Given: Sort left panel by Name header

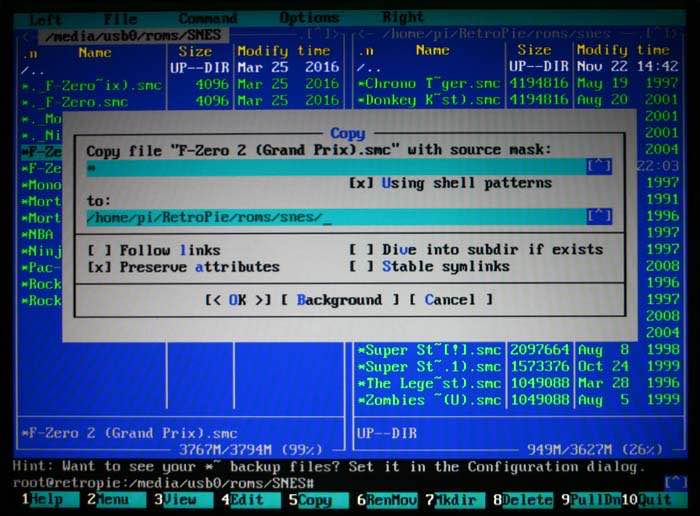Looking at the screenshot, I should [x=95, y=53].
